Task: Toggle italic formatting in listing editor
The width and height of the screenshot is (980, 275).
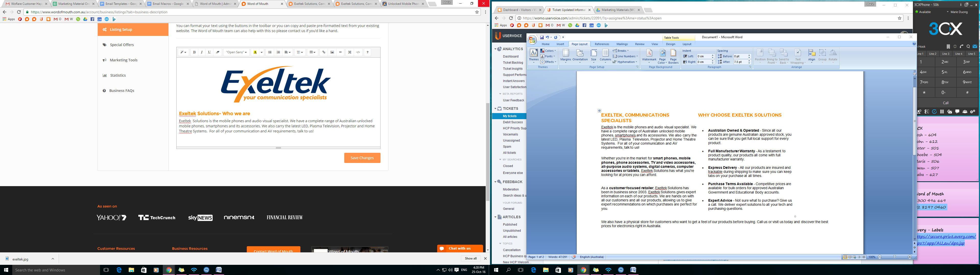Action: [x=202, y=52]
